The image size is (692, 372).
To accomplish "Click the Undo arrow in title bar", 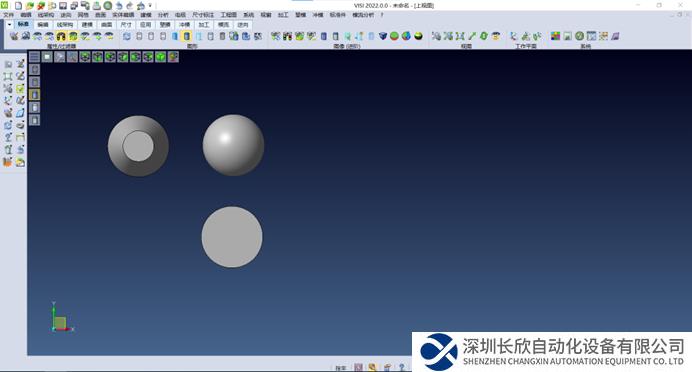I will coord(119,6).
